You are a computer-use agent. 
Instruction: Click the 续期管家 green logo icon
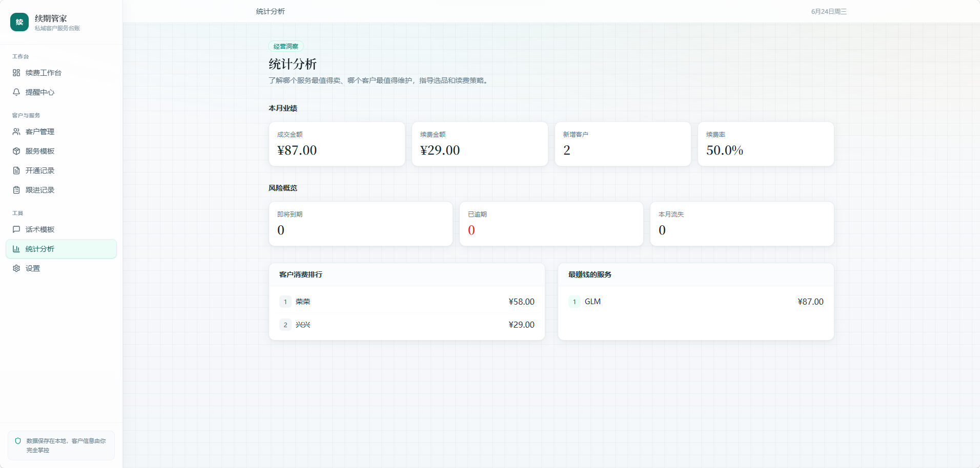click(19, 22)
